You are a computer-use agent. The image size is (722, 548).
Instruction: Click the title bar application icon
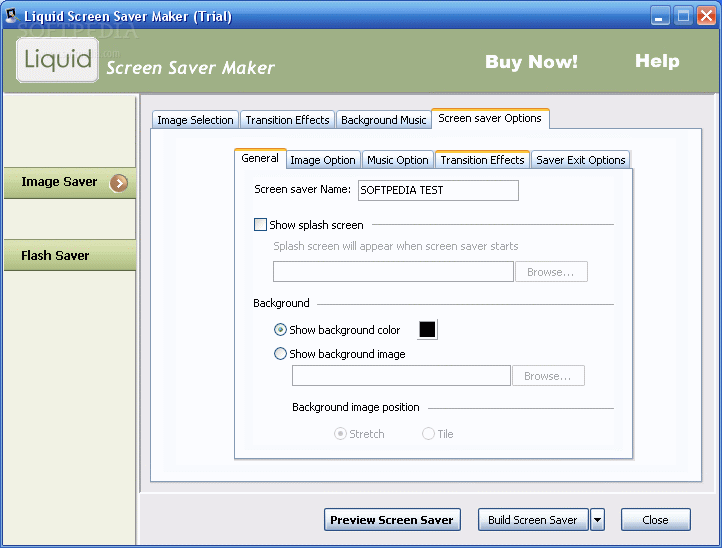tap(12, 15)
